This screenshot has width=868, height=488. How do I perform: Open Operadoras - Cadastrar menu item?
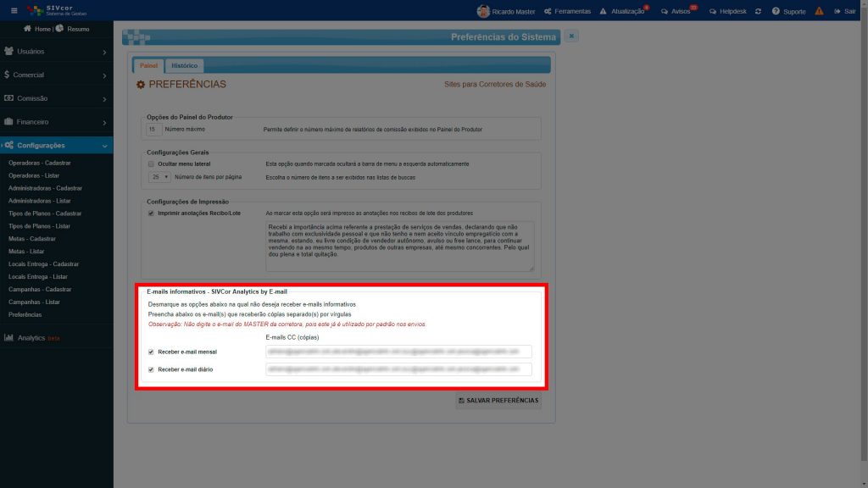(39, 163)
